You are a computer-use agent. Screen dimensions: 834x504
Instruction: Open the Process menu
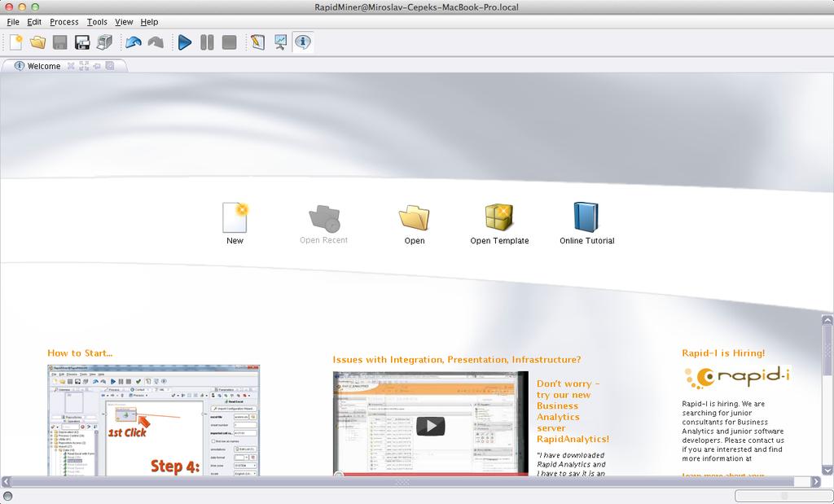coord(64,22)
